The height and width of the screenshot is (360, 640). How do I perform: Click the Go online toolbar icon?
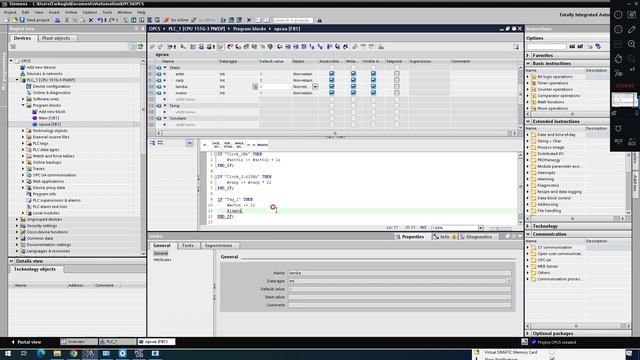coord(166,20)
